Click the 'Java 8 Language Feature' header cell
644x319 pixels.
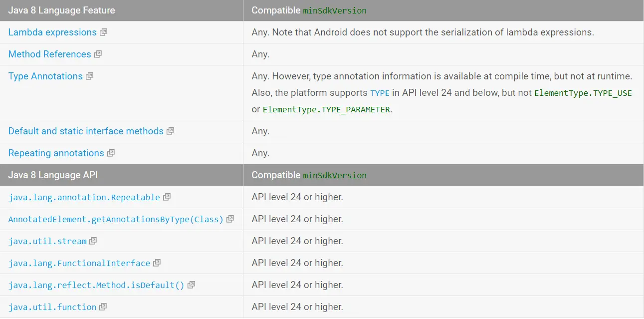[x=122, y=10]
